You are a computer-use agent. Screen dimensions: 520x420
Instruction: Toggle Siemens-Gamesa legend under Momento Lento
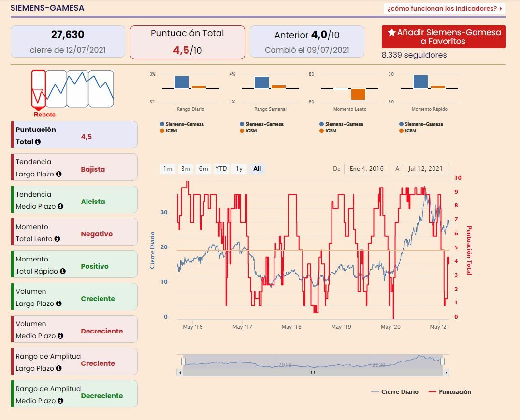coord(341,124)
